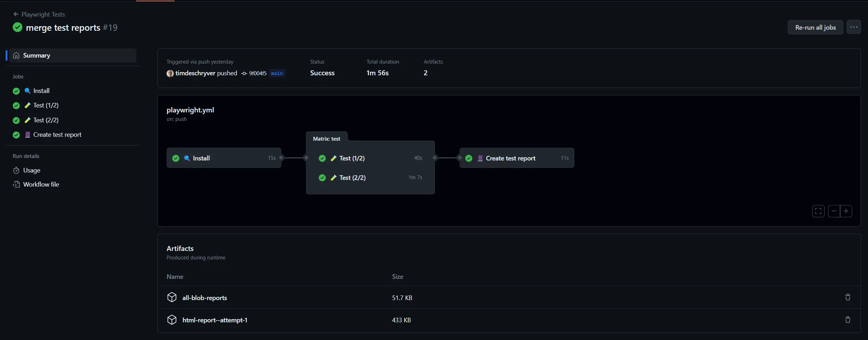Image resolution: width=868 pixels, height=340 pixels.
Task: Click the Name column header
Action: coord(175,277)
